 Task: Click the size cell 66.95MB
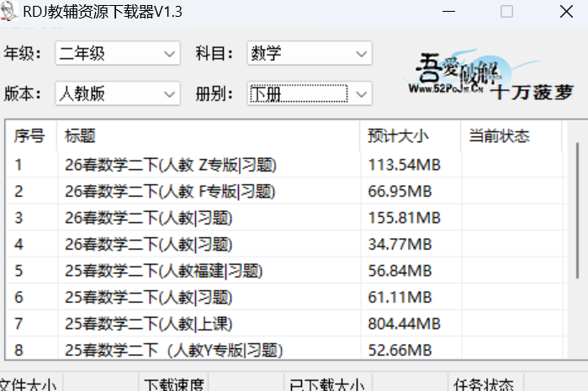(400, 192)
